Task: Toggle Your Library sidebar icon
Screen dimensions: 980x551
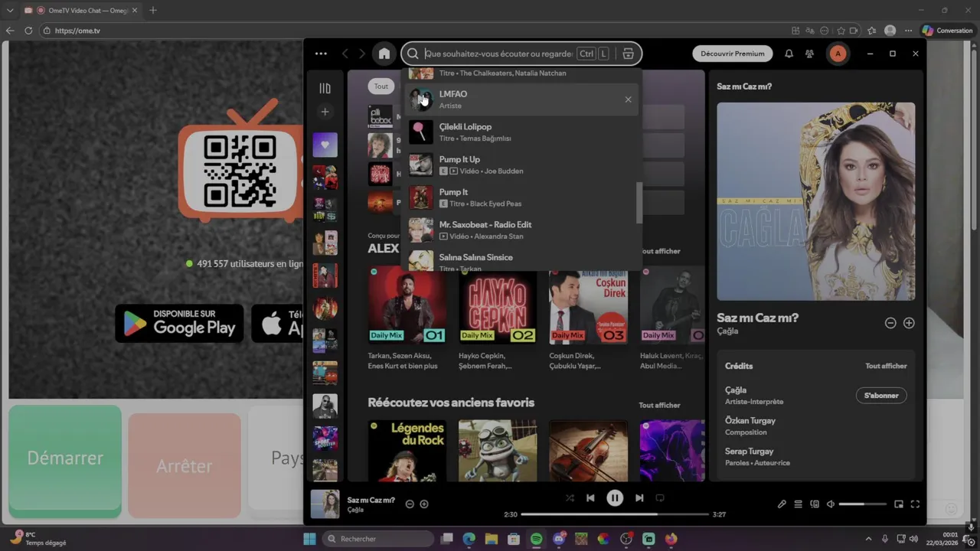Action: point(325,88)
